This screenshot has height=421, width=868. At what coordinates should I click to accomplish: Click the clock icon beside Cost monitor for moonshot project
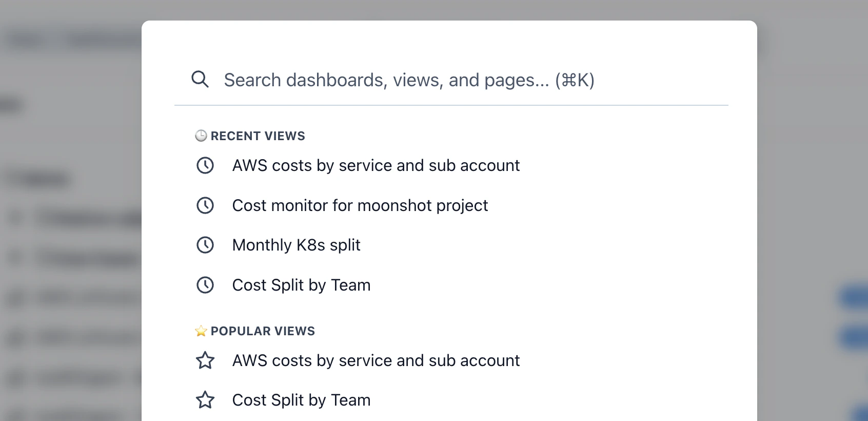[x=205, y=205]
